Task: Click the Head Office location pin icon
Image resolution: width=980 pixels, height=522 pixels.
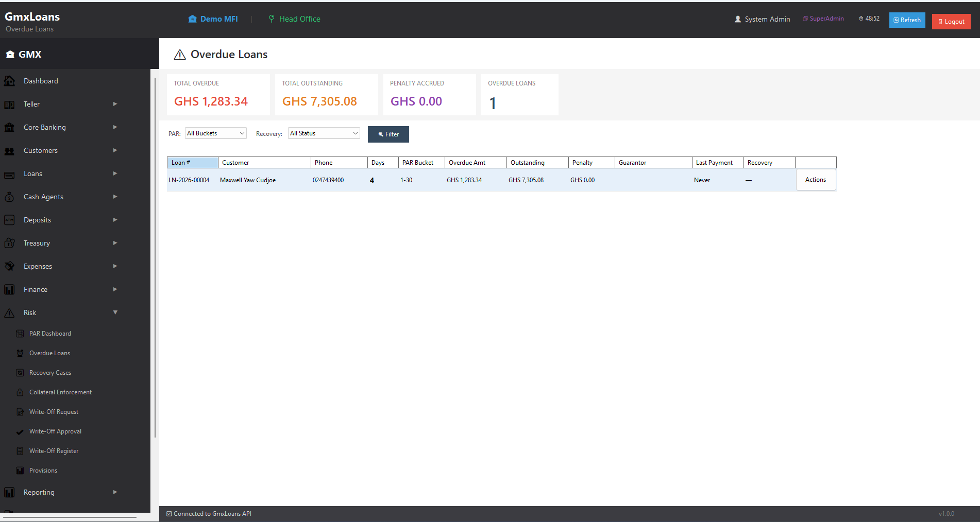Action: [x=272, y=19]
